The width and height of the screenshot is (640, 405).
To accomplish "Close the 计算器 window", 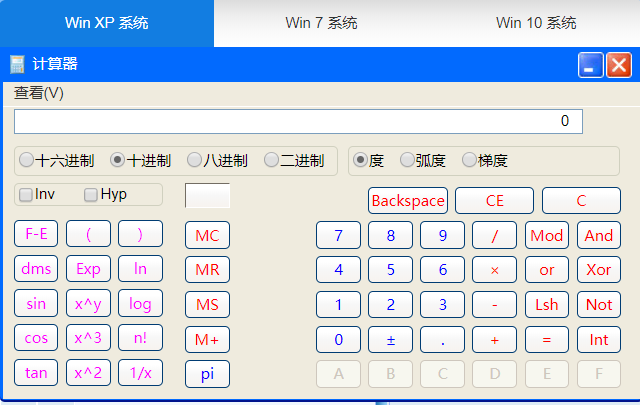I will tap(619, 65).
